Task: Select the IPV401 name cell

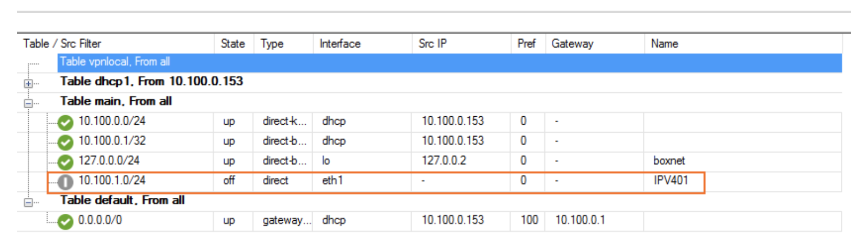Action: [670, 180]
